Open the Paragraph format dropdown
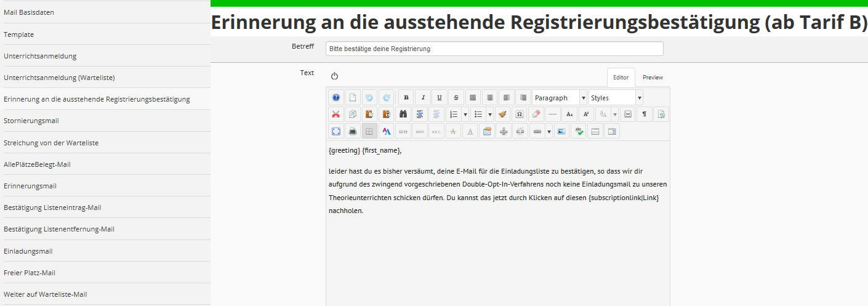The width and height of the screenshot is (868, 306). [x=559, y=97]
